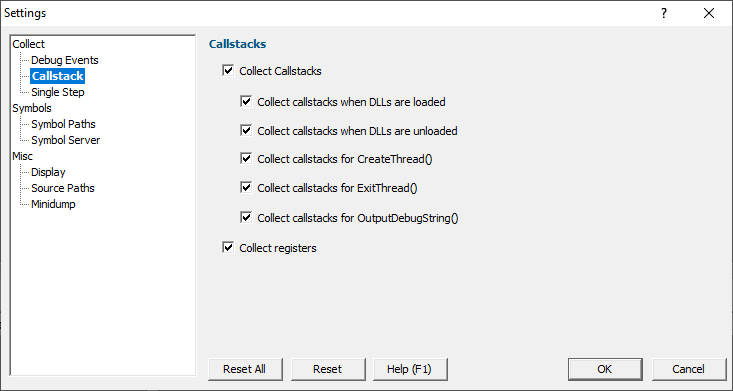Image resolution: width=733 pixels, height=391 pixels.
Task: Uncheck callstacks for OutputDebugString()
Action: (x=246, y=218)
